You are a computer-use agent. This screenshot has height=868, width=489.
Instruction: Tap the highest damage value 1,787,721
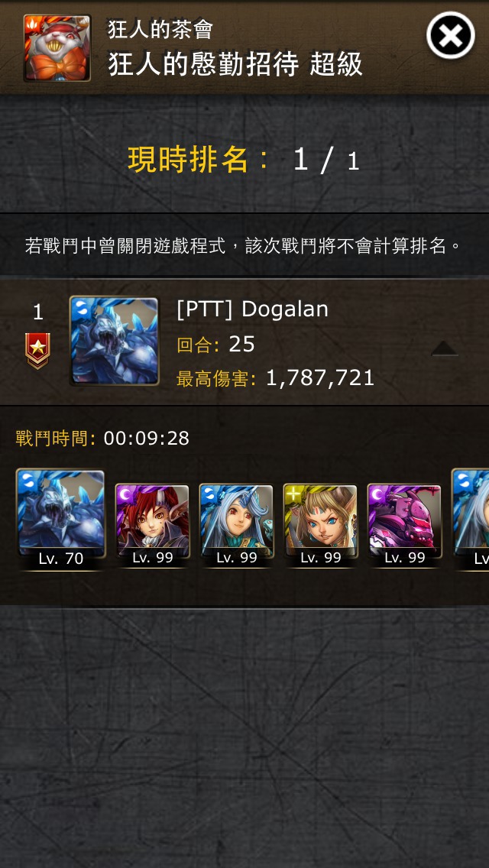320,378
